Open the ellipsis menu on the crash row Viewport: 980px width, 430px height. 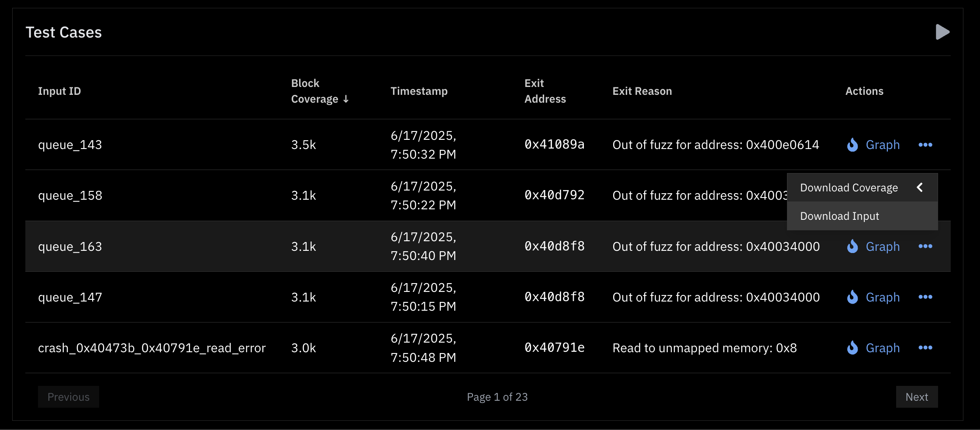926,348
